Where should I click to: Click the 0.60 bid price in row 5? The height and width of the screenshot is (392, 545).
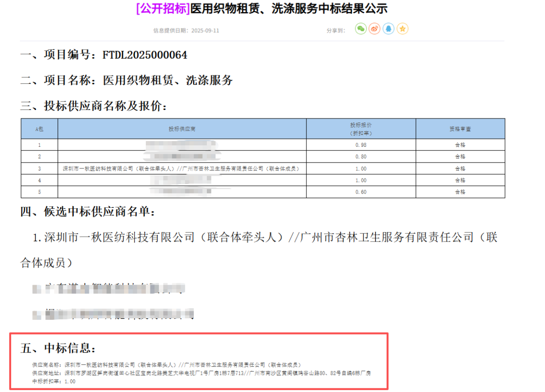point(361,192)
